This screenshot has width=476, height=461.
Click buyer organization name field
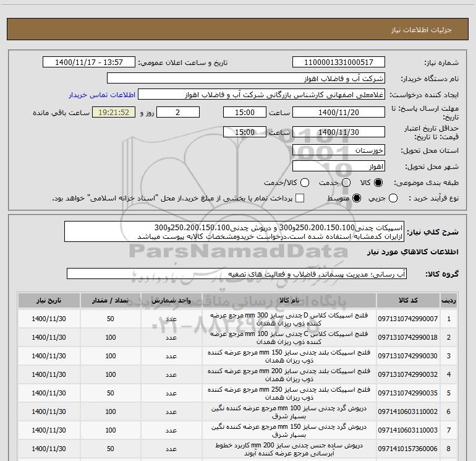pyautogui.click(x=246, y=78)
